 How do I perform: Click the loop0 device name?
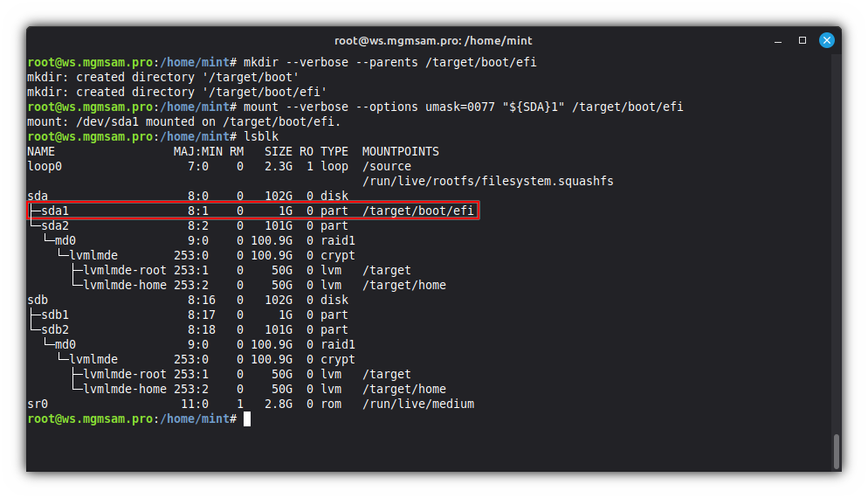(45, 166)
